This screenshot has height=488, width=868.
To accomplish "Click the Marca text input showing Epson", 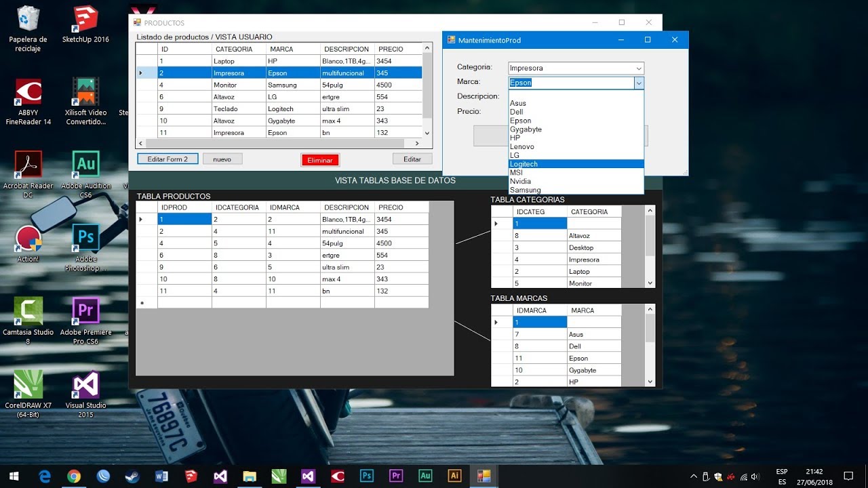I will 571,83.
